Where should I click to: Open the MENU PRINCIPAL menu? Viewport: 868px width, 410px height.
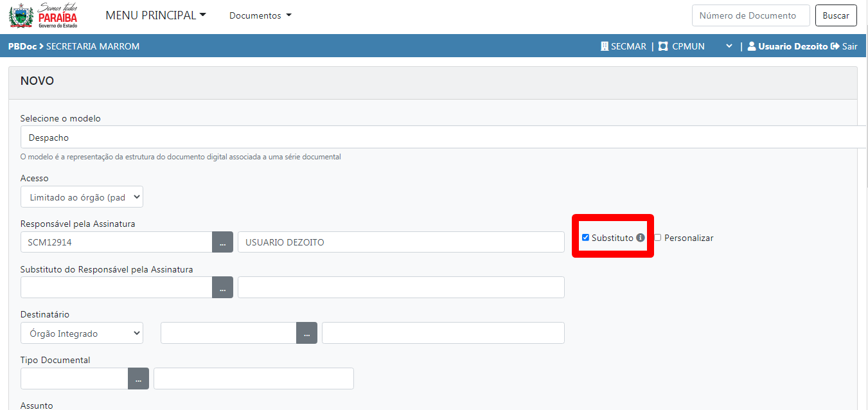155,15
